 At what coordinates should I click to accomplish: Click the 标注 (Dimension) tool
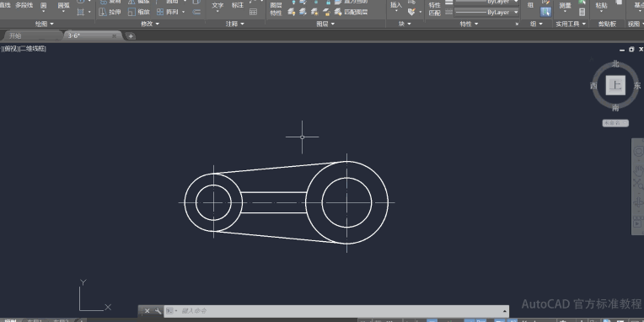238,5
